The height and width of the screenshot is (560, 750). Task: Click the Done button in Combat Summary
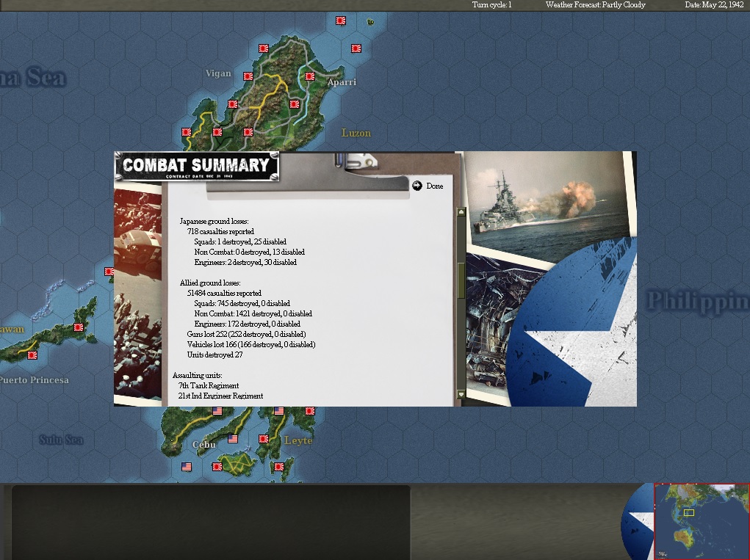(x=428, y=186)
